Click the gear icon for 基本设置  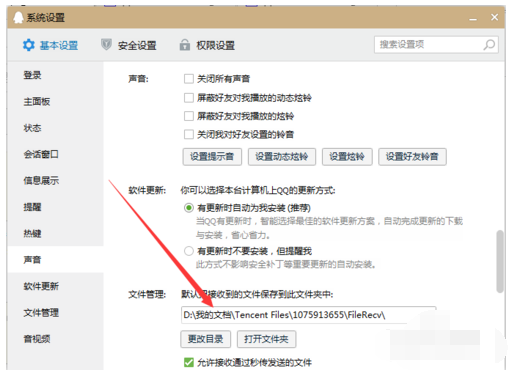click(29, 45)
